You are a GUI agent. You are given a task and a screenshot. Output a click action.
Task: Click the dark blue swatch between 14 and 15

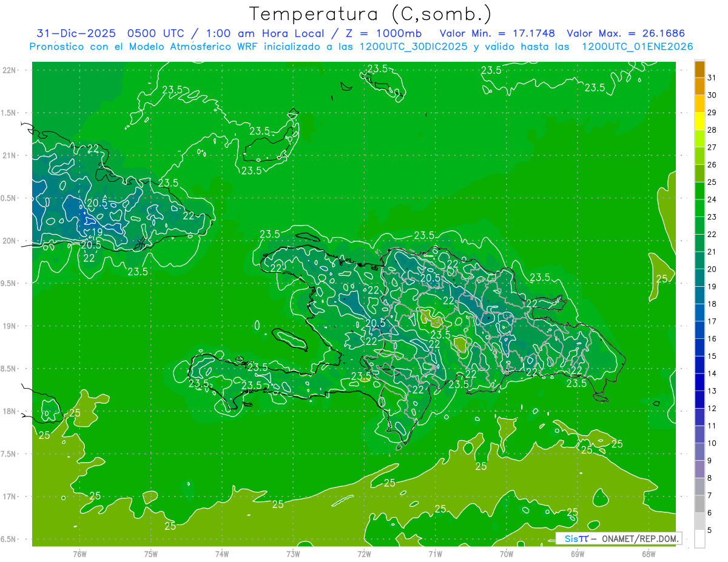pyautogui.click(x=699, y=364)
